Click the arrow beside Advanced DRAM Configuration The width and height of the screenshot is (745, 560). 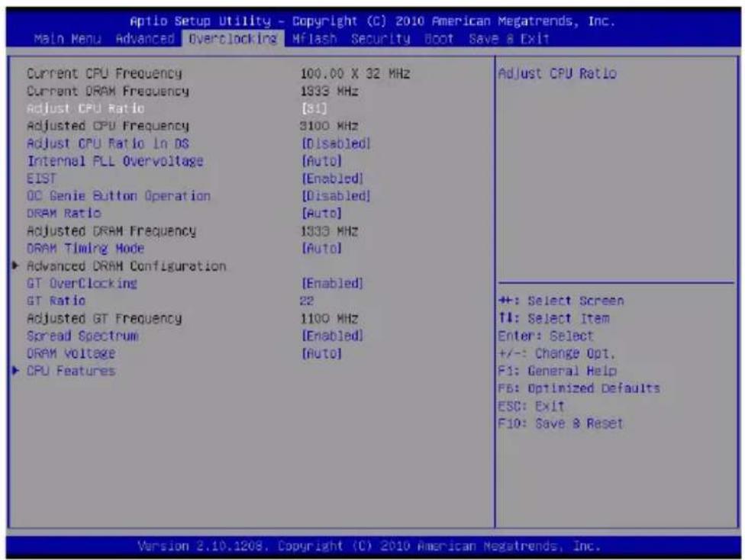click(x=15, y=266)
